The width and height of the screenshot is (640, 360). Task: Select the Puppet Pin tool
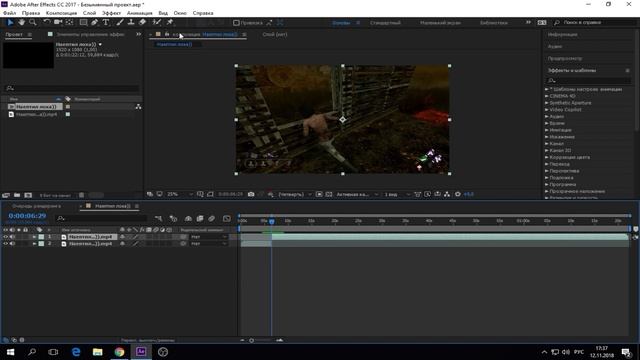[170, 22]
